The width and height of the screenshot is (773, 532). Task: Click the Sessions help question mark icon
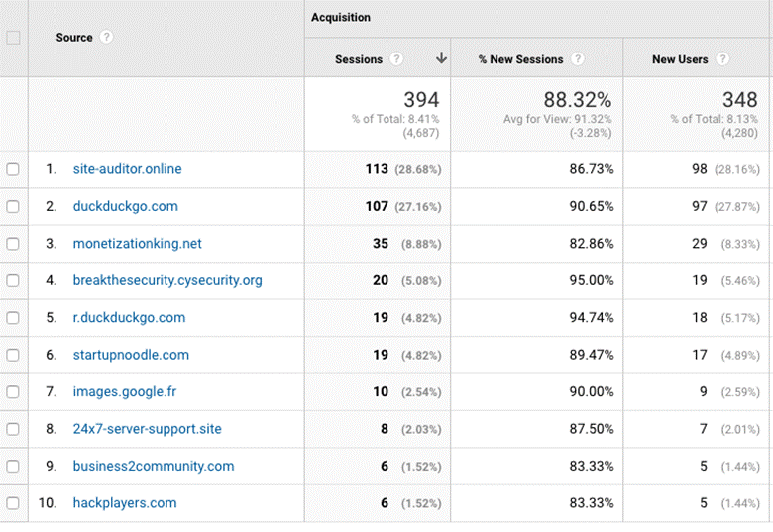[x=396, y=59]
